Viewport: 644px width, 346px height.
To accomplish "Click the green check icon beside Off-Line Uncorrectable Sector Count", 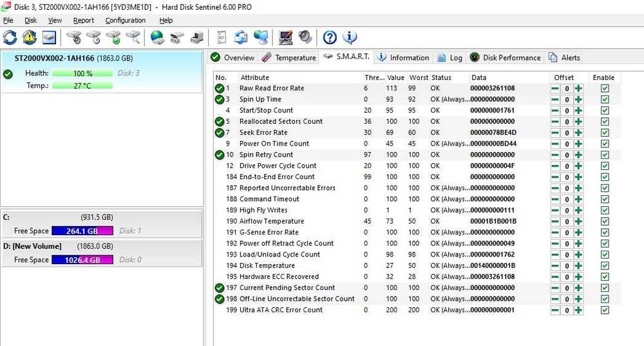I will [x=220, y=299].
